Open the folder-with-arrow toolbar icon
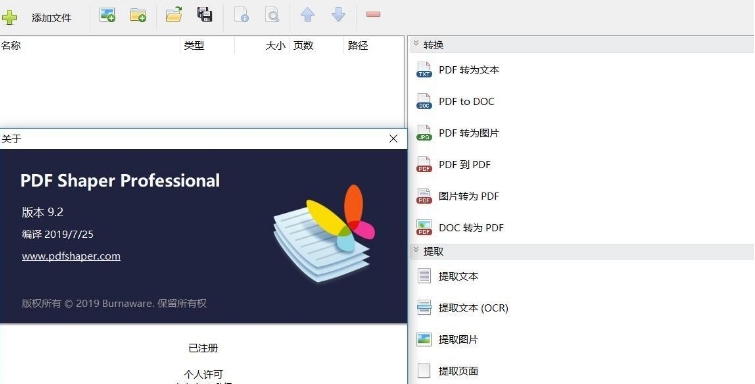Screen dimensions: 755x384 174,14
